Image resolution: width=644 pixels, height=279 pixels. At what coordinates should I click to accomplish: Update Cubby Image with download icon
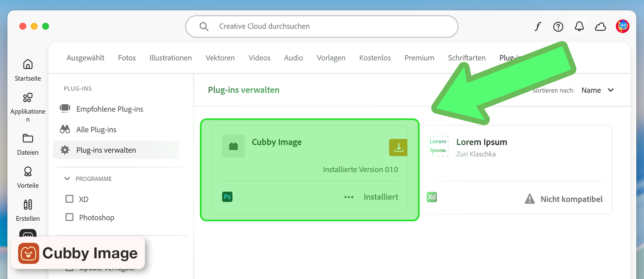(398, 148)
